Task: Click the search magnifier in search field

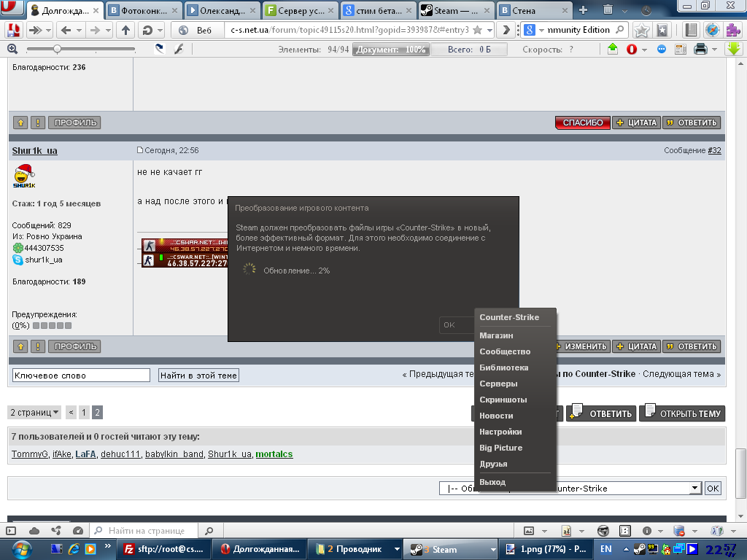Action: (x=620, y=29)
